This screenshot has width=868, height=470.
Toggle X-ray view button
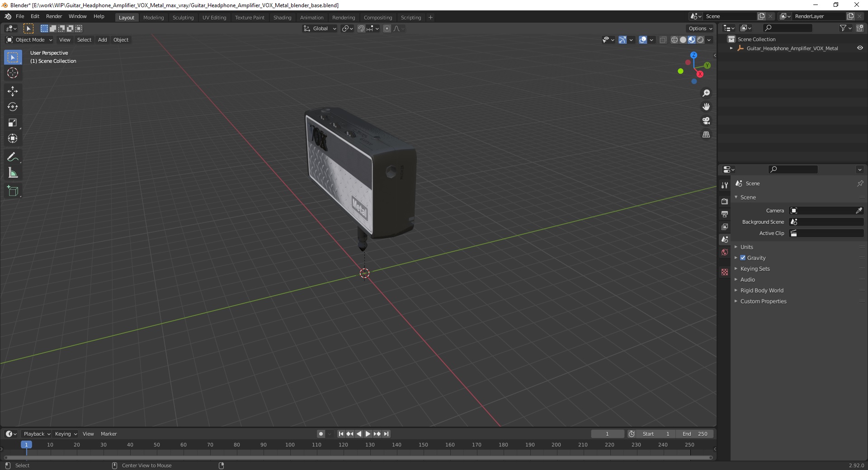coord(663,40)
